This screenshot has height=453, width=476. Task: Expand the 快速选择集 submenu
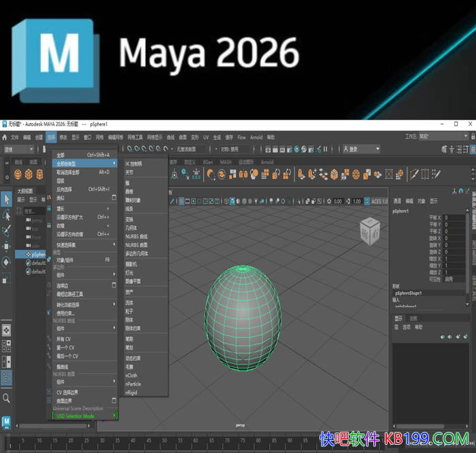[85, 245]
